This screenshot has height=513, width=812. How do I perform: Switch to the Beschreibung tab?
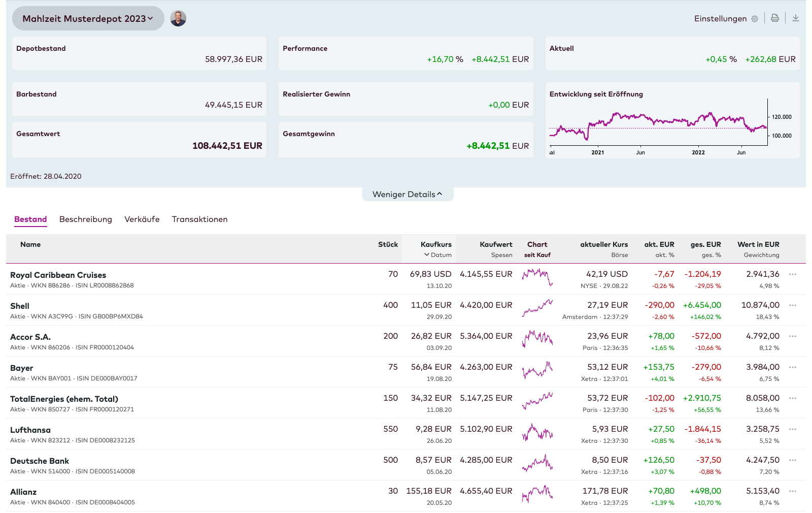point(86,219)
